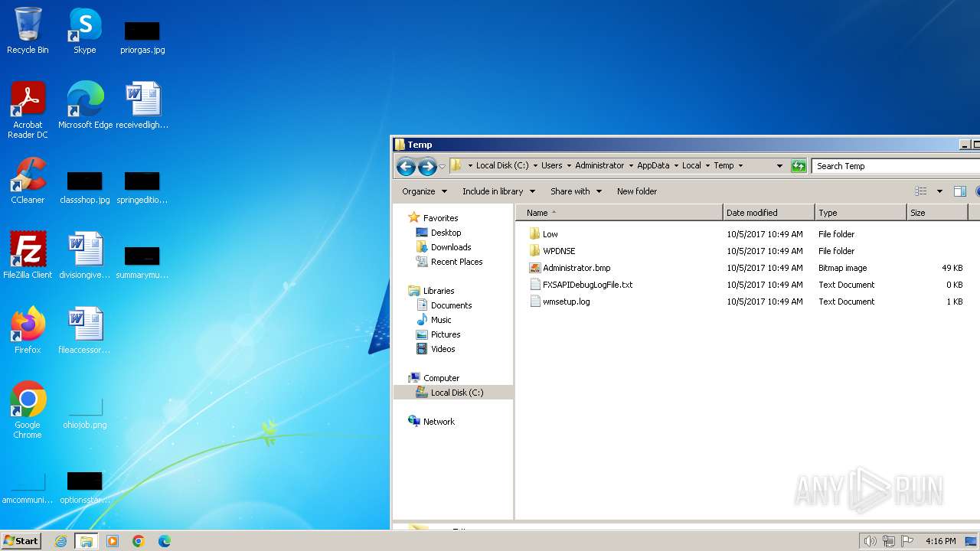Select the WPDNSE folder
Screen dimensions: 980x551
point(559,251)
